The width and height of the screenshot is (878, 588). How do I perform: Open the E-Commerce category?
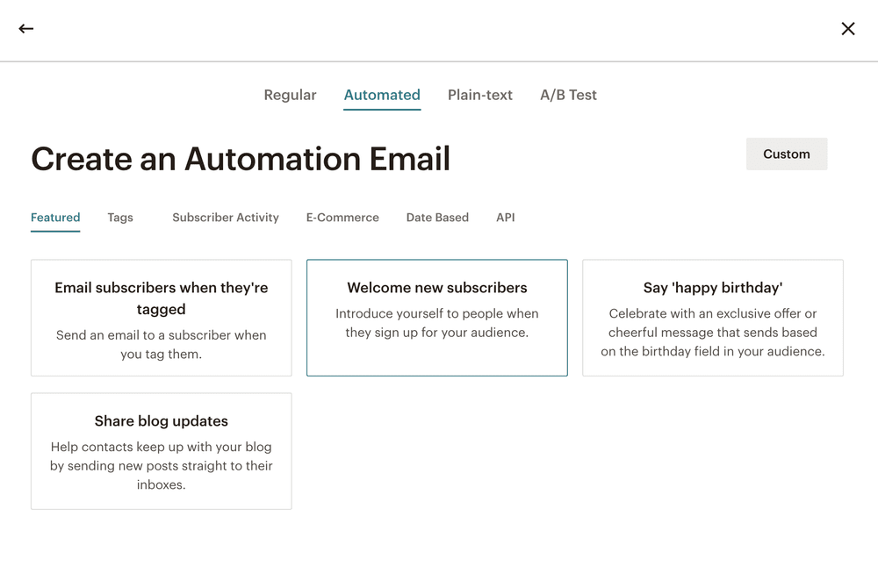[x=342, y=217]
